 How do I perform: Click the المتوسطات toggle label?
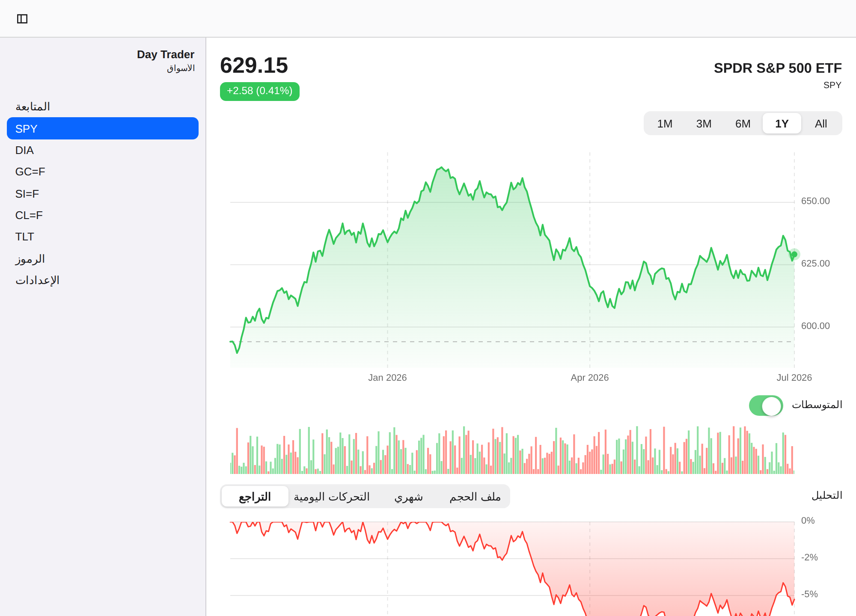pyautogui.click(x=817, y=405)
